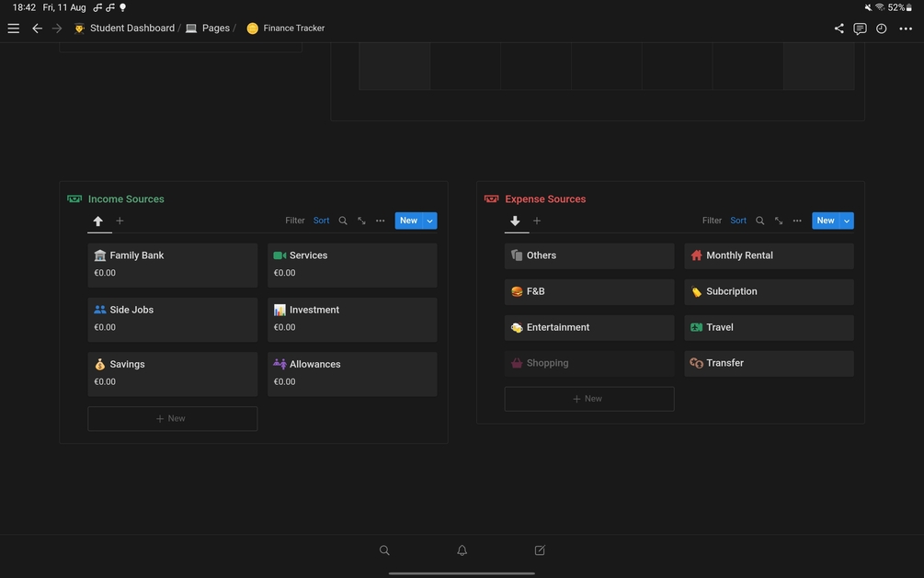Go back with the left arrow
Screen dimensions: 924x578
[37, 28]
